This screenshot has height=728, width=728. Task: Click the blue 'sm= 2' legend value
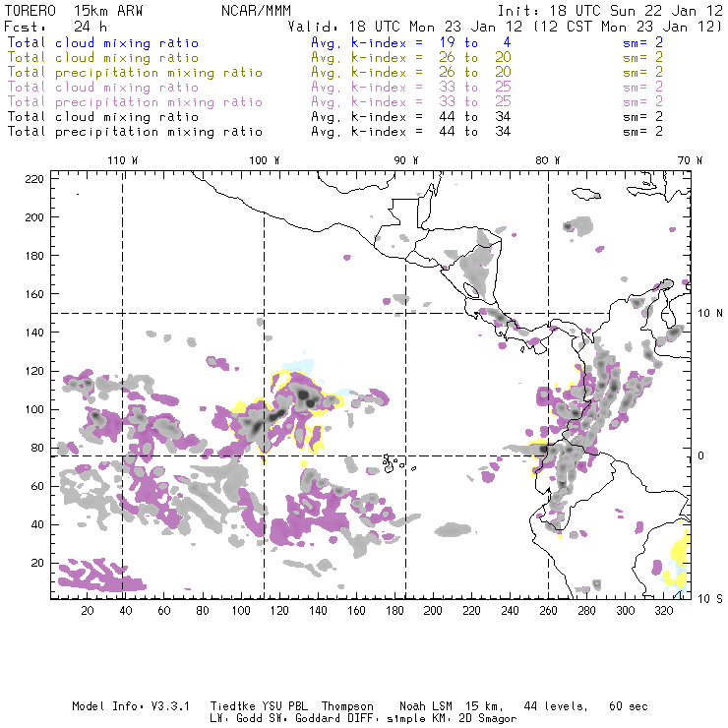click(643, 42)
